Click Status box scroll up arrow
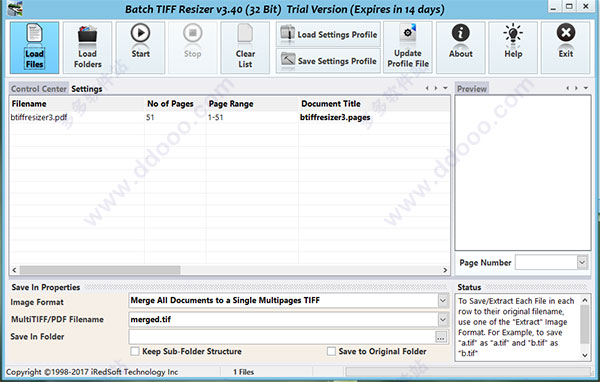 [585, 300]
